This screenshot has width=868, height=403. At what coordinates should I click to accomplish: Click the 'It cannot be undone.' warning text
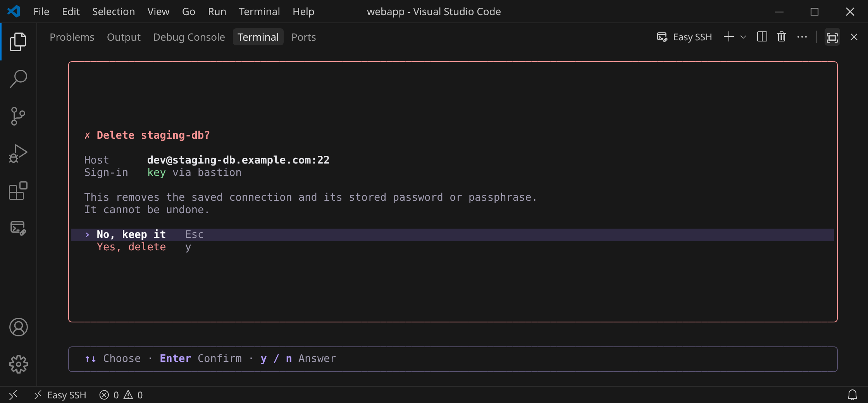pos(146,210)
